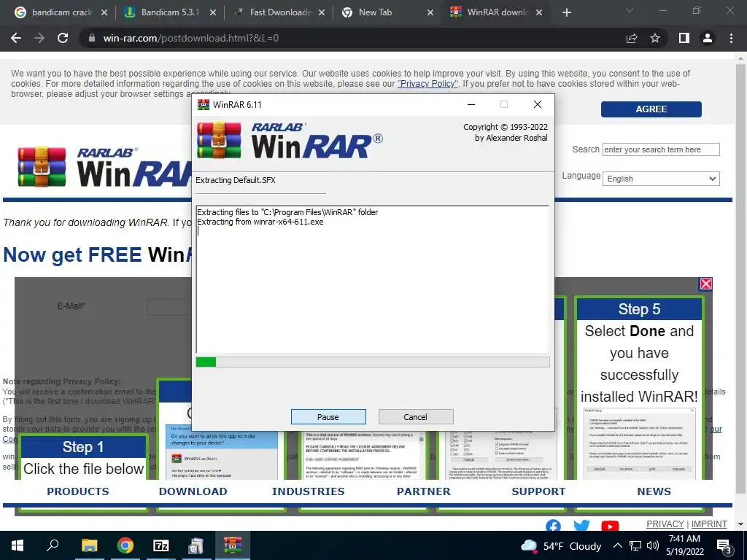Focus the site search input field
The width and height of the screenshot is (747, 560).
661,149
